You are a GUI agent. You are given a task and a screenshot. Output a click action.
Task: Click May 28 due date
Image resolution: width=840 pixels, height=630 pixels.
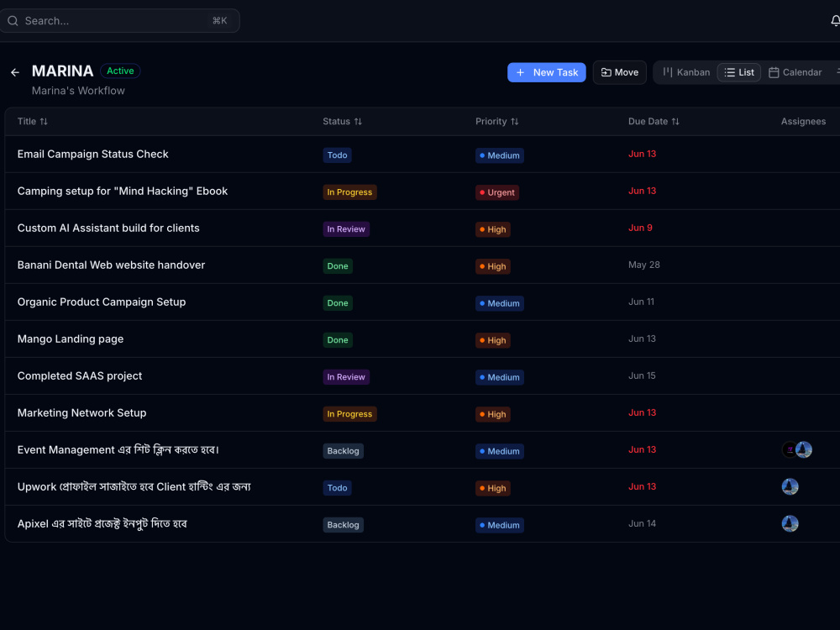pos(644,265)
